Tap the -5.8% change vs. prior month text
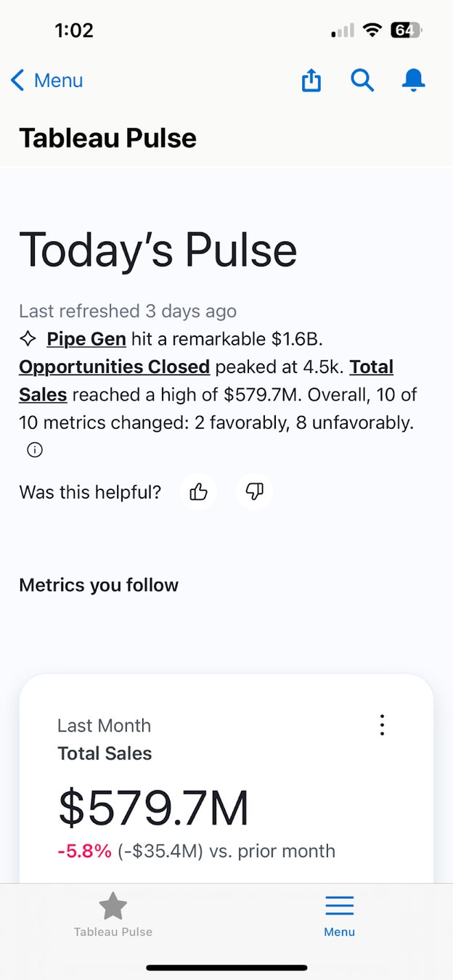The image size is (453, 980). 85,851
